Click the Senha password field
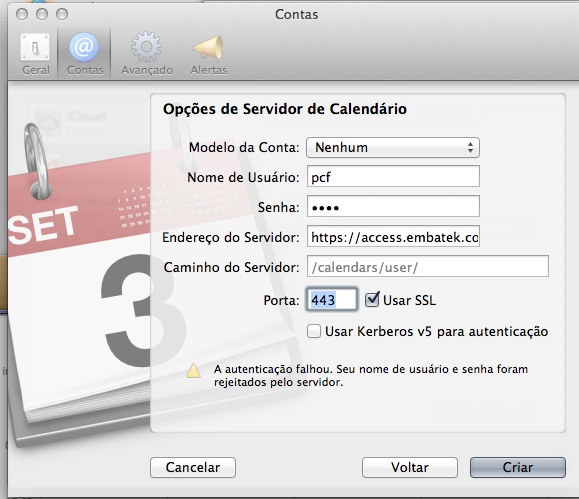Image resolution: width=579 pixels, height=499 pixels. [393, 206]
